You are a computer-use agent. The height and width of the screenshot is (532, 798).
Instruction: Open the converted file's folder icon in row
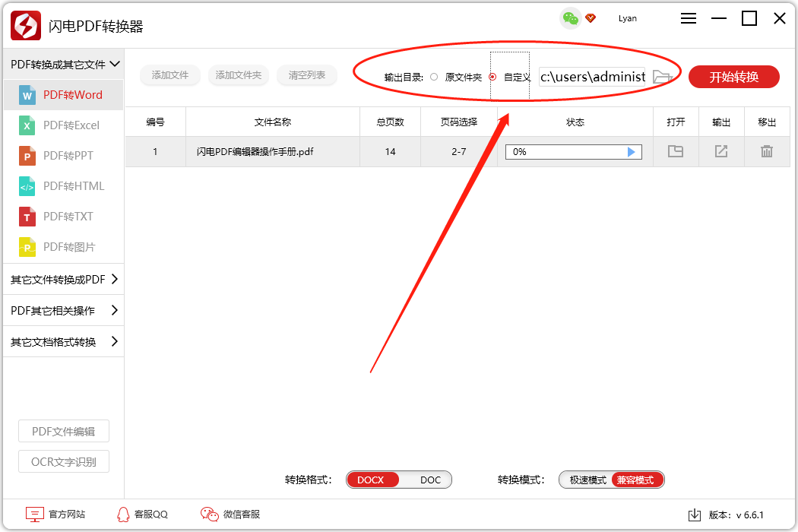coord(676,151)
